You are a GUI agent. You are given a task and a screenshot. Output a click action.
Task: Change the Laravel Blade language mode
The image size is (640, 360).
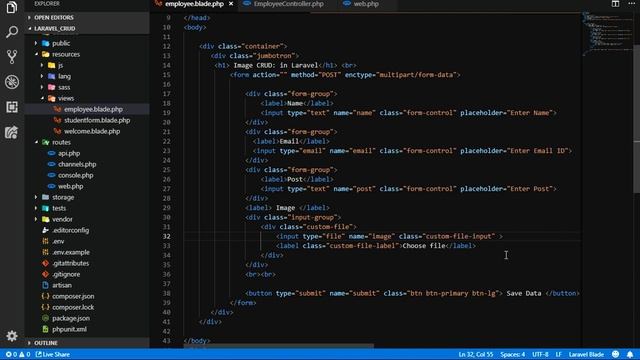586,354
